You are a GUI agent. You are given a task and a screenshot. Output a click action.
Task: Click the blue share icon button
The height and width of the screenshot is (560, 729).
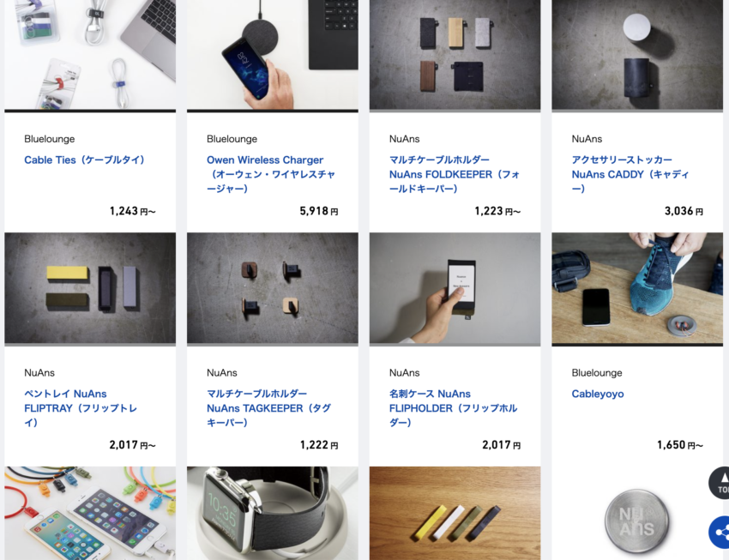coord(720,532)
